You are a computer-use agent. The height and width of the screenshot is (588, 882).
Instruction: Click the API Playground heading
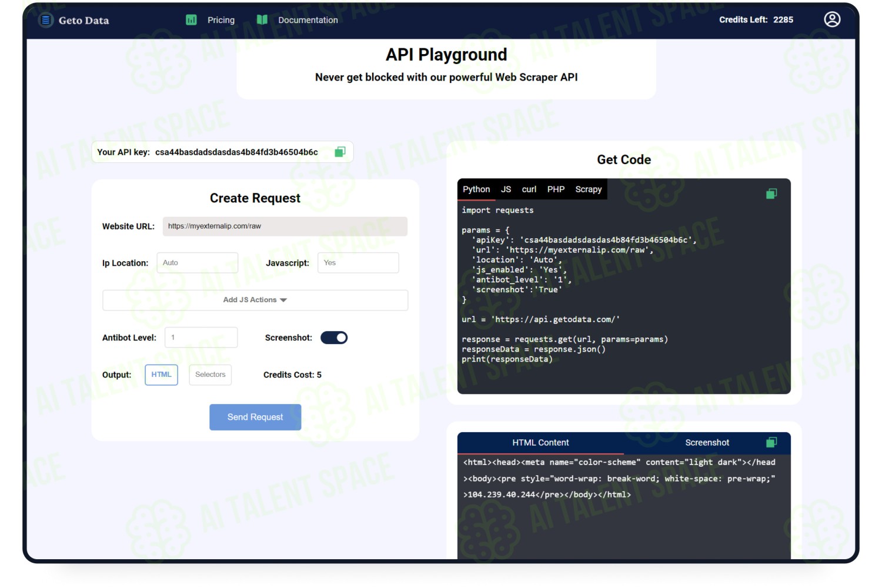(x=446, y=55)
